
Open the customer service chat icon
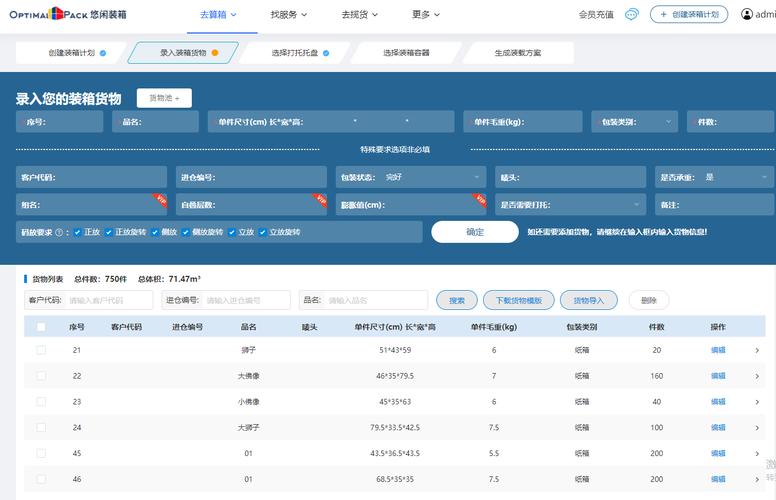click(x=632, y=14)
